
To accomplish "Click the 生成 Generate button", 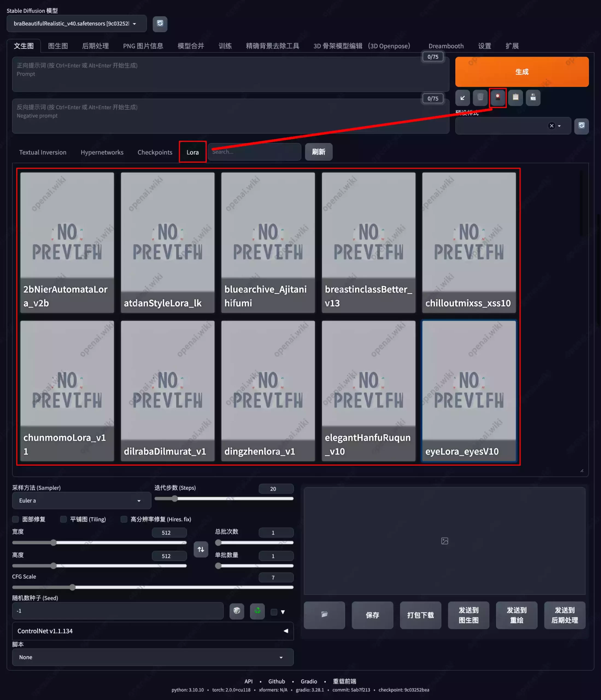I will click(x=523, y=71).
